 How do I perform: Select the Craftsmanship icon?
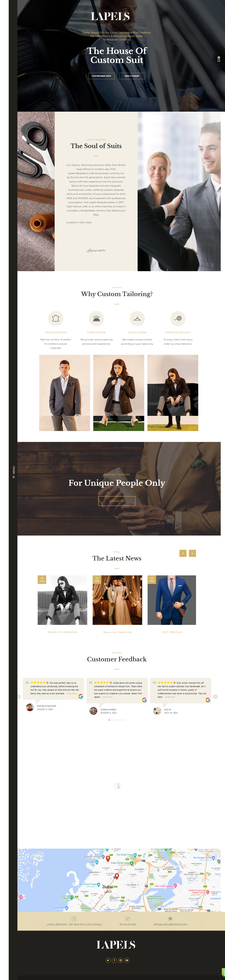pyautogui.click(x=96, y=318)
